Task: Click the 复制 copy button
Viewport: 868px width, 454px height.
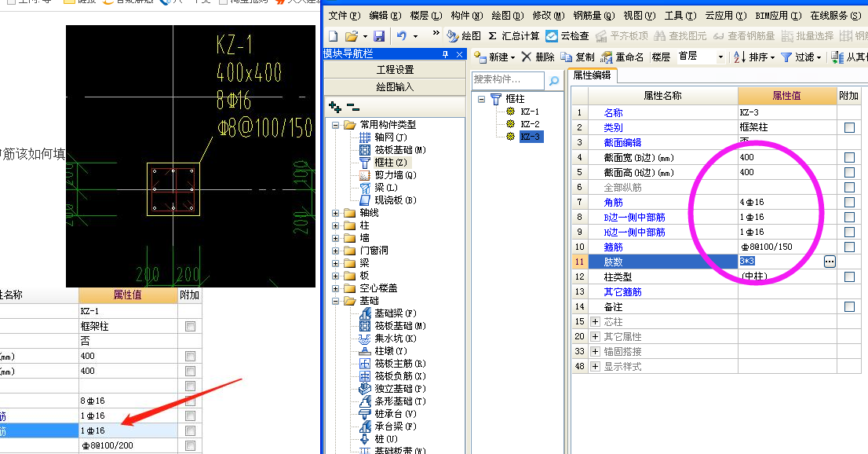Action: pyautogui.click(x=578, y=57)
